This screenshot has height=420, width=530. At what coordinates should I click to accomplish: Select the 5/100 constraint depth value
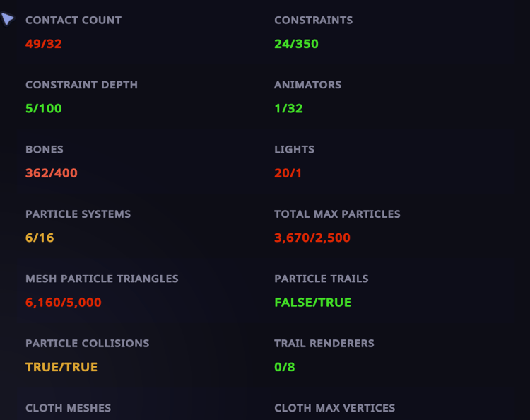(44, 109)
